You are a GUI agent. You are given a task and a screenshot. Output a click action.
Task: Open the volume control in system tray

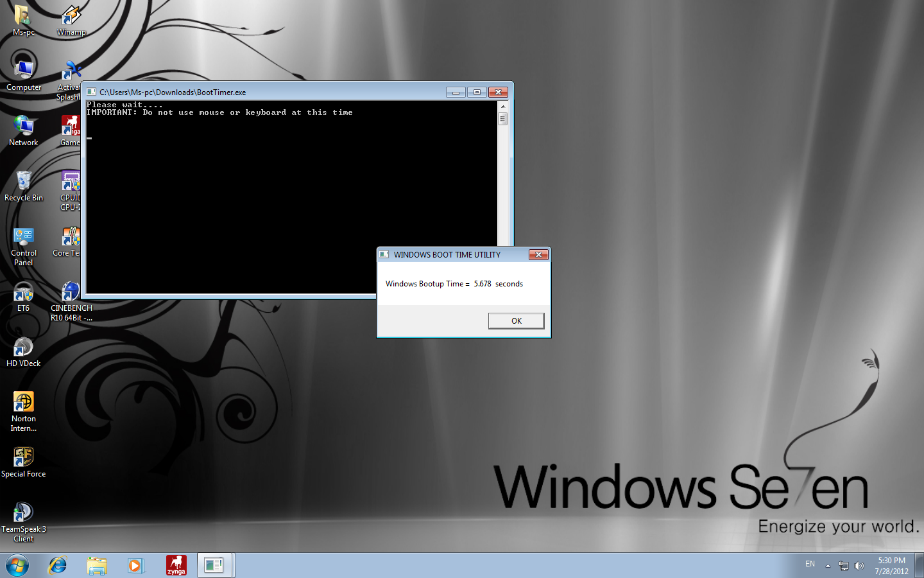point(859,566)
